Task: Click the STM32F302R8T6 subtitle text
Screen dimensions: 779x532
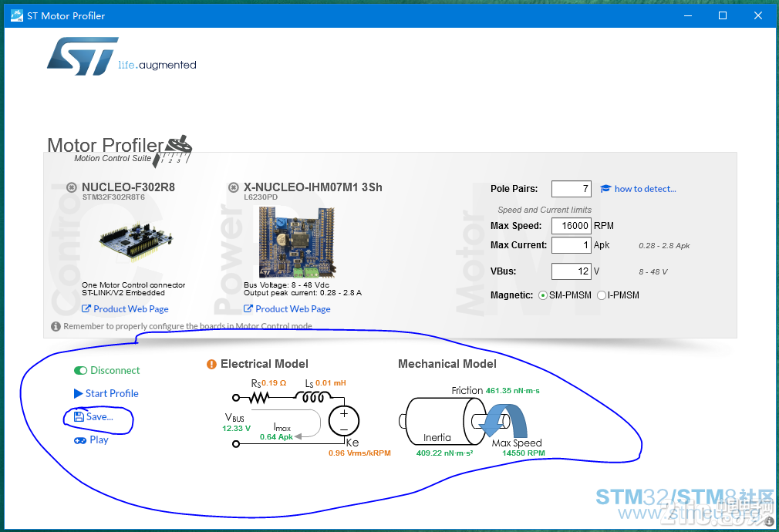Action: pyautogui.click(x=114, y=197)
